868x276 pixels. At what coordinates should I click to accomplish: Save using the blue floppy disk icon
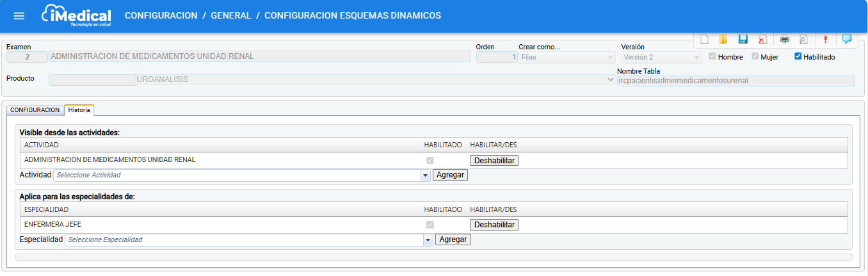coord(743,39)
